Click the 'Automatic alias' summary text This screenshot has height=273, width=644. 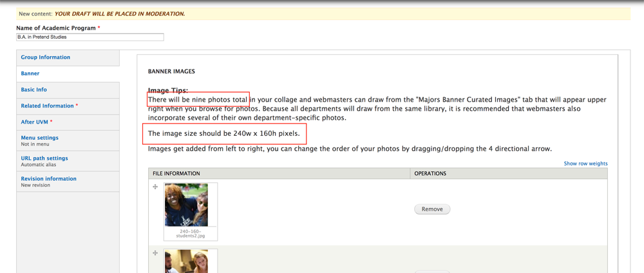pyautogui.click(x=39, y=165)
